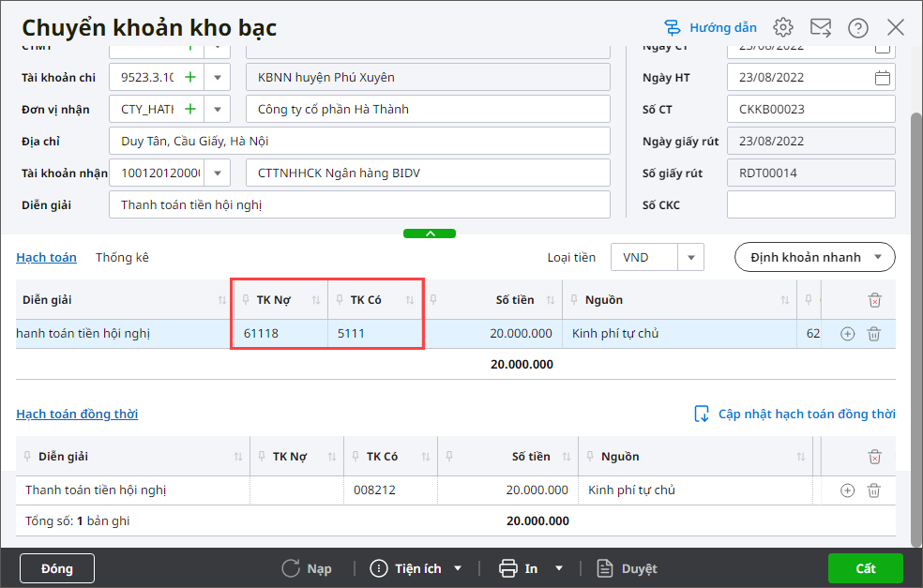This screenshot has height=588, width=923.
Task: Select the TK Có cell 5111
Action: (x=374, y=334)
